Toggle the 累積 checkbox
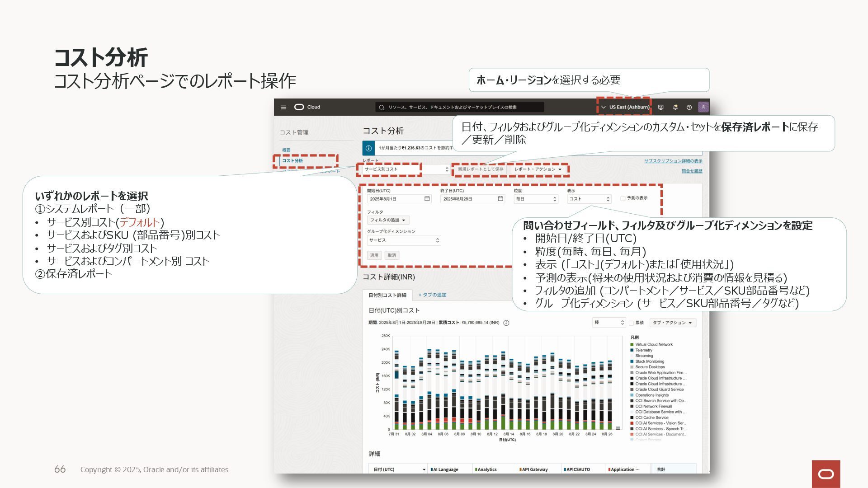The image size is (868, 488). tap(632, 323)
